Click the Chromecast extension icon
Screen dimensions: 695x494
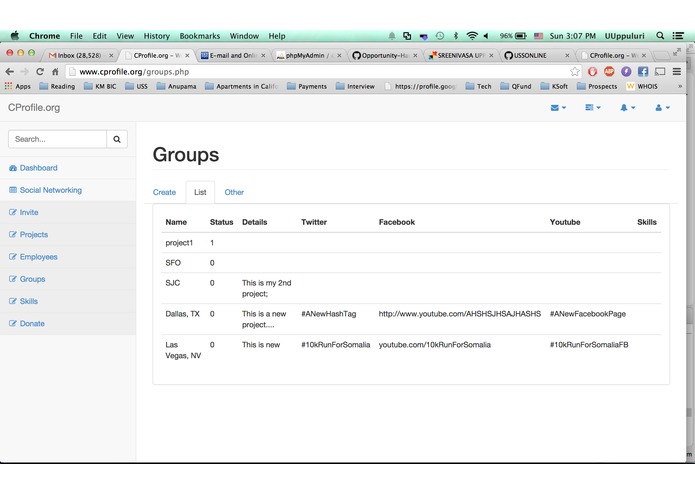(x=660, y=71)
